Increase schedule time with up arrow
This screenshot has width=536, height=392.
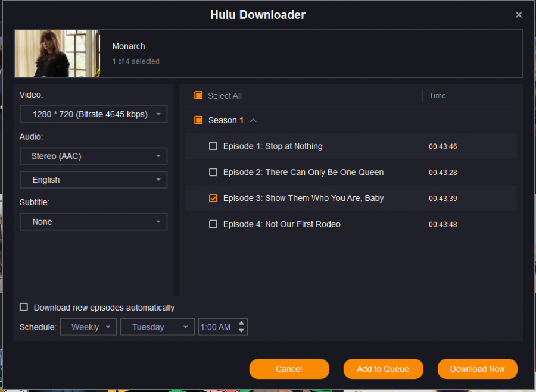[x=241, y=323]
